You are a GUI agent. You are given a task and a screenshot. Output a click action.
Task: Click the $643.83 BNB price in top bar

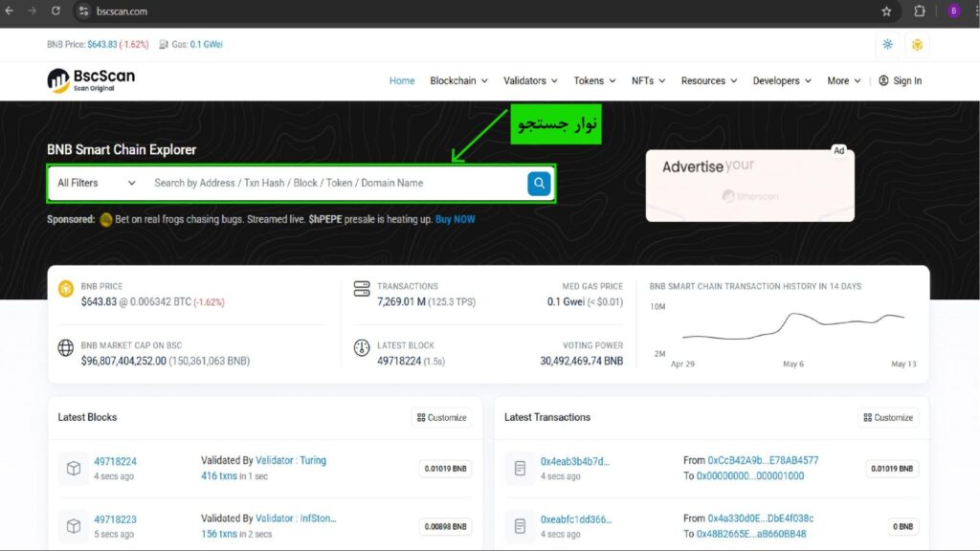pos(101,44)
